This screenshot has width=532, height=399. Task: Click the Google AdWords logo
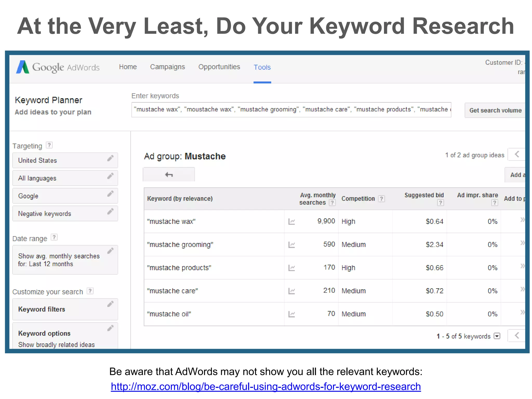point(58,67)
